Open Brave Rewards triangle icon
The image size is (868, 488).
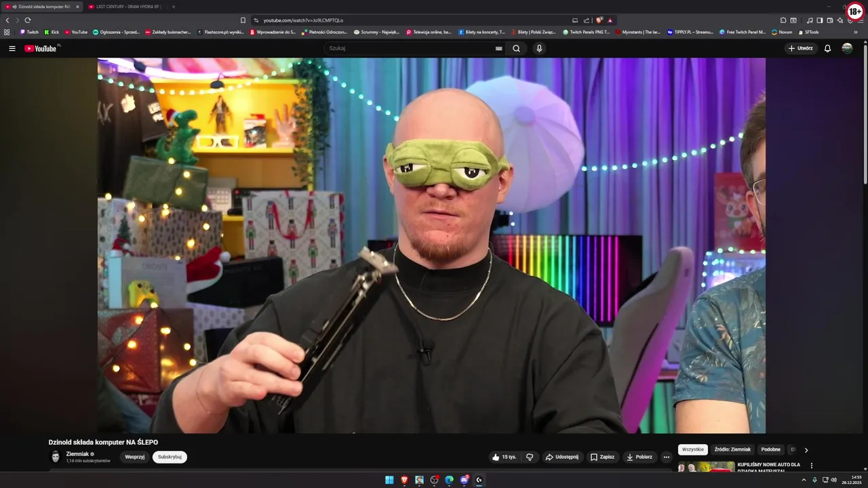click(610, 20)
